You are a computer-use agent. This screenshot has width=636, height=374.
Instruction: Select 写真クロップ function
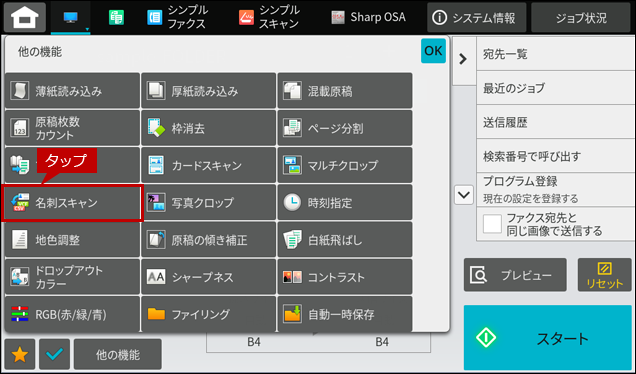tap(208, 202)
